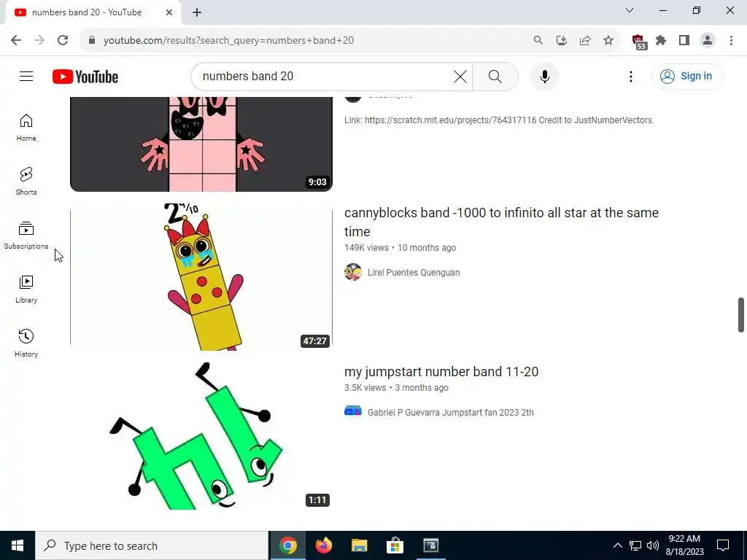Bookmark this page with the star icon
Image resolution: width=747 pixels, height=560 pixels.
tap(608, 41)
